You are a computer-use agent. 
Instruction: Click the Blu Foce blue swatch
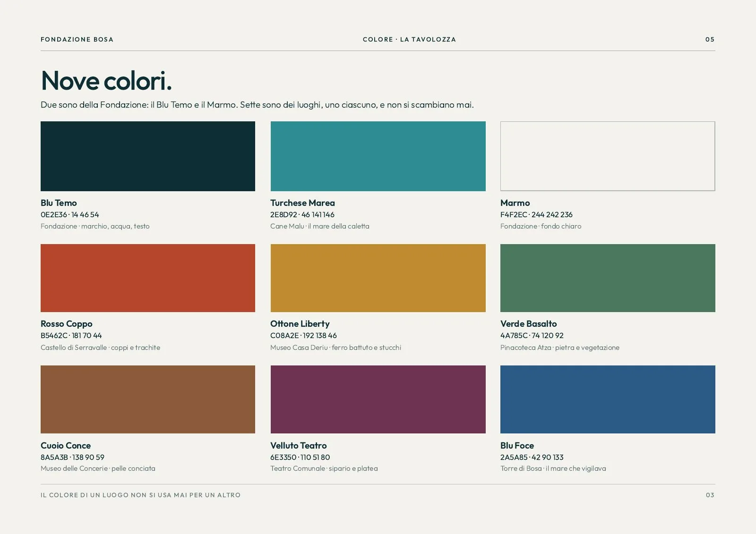point(608,399)
